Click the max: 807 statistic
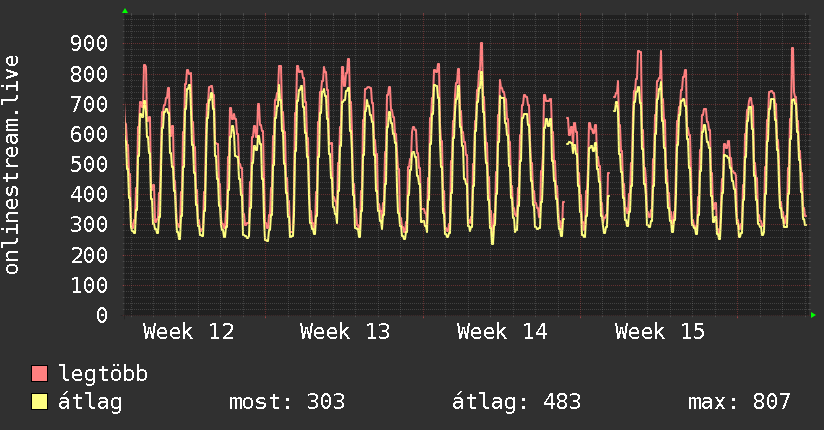 point(739,402)
